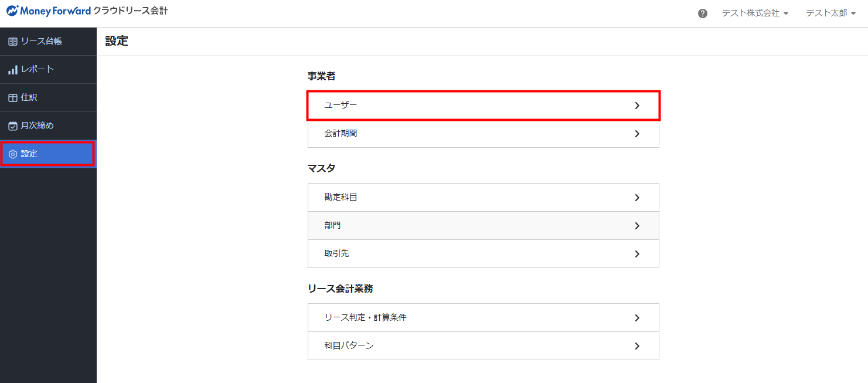Click the 設定 gear icon
This screenshot has height=383, width=868.
pyautogui.click(x=13, y=154)
